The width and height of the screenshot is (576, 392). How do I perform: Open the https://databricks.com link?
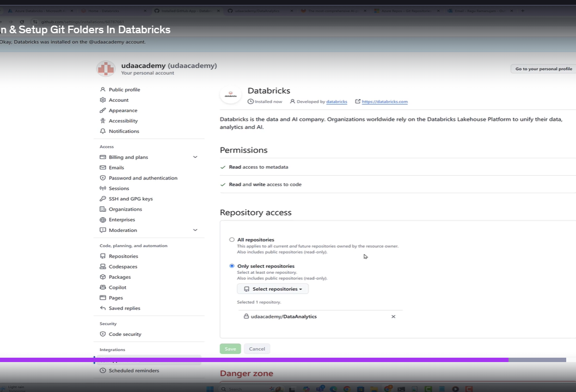pos(384,101)
